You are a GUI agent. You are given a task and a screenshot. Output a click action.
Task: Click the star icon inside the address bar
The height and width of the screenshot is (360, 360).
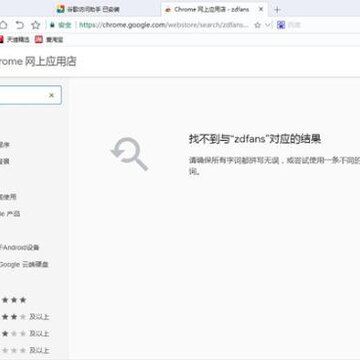point(257,25)
